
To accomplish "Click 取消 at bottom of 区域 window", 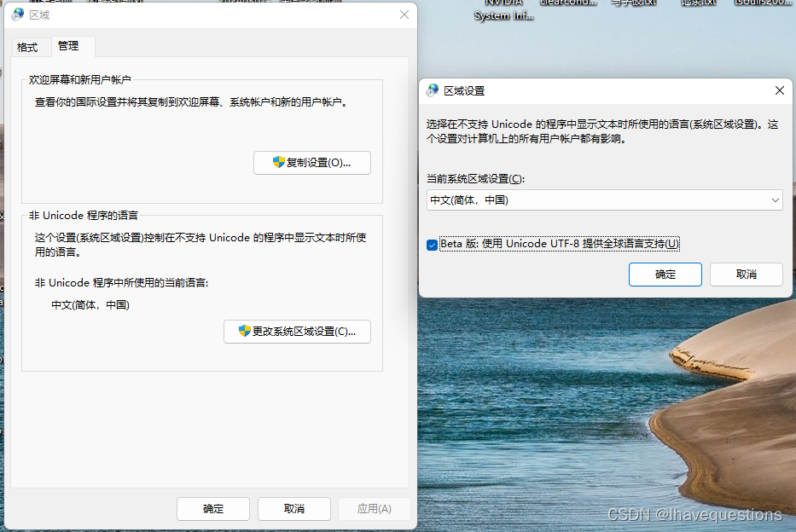I will coord(294,509).
